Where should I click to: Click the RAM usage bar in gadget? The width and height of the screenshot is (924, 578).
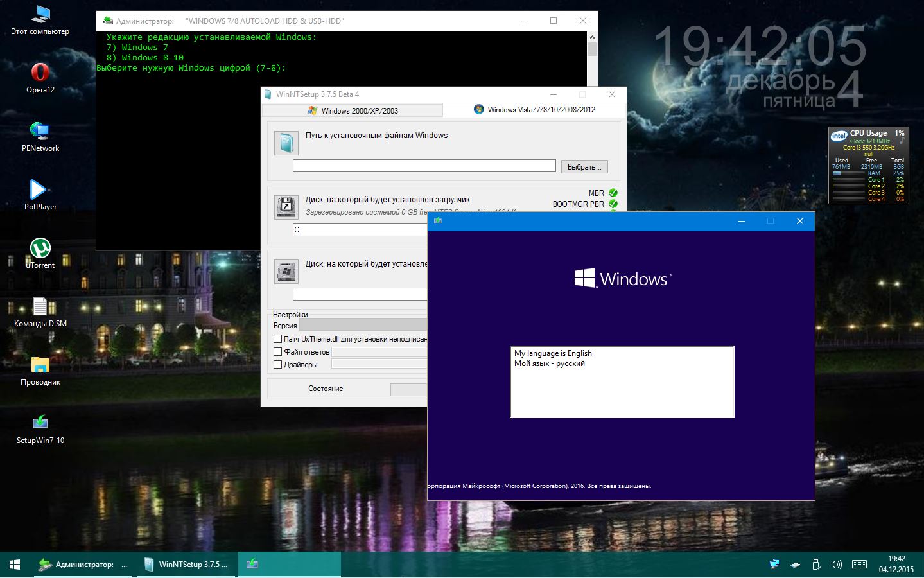(848, 173)
